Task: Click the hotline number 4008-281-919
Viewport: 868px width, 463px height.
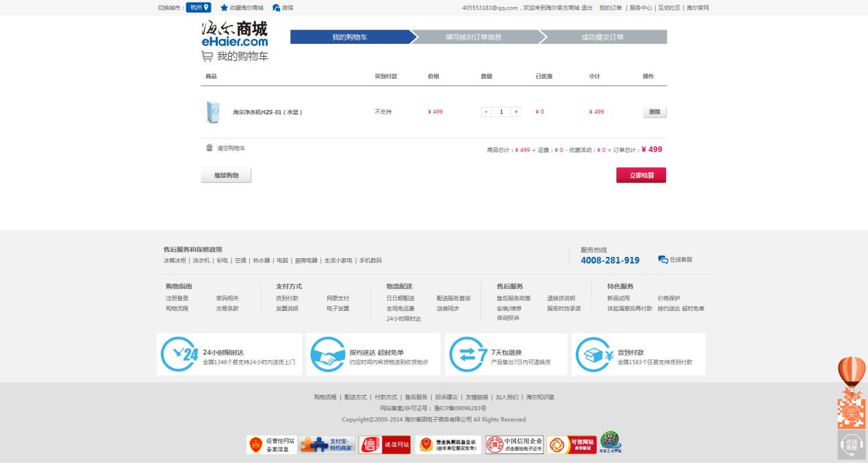Action: point(610,260)
